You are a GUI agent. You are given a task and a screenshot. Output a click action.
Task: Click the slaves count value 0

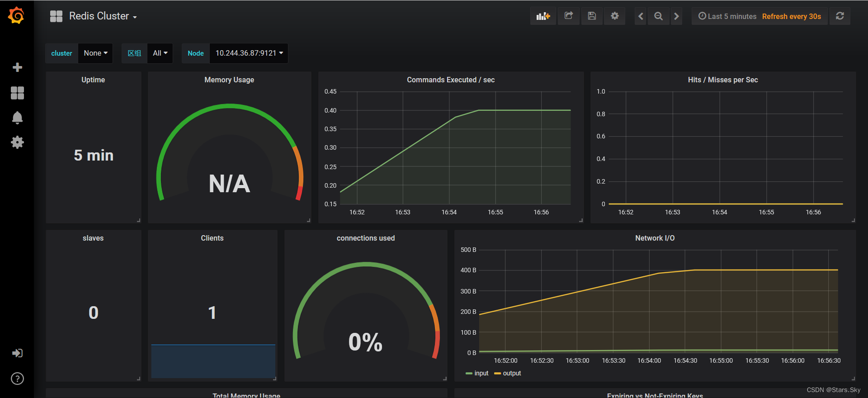(x=94, y=313)
